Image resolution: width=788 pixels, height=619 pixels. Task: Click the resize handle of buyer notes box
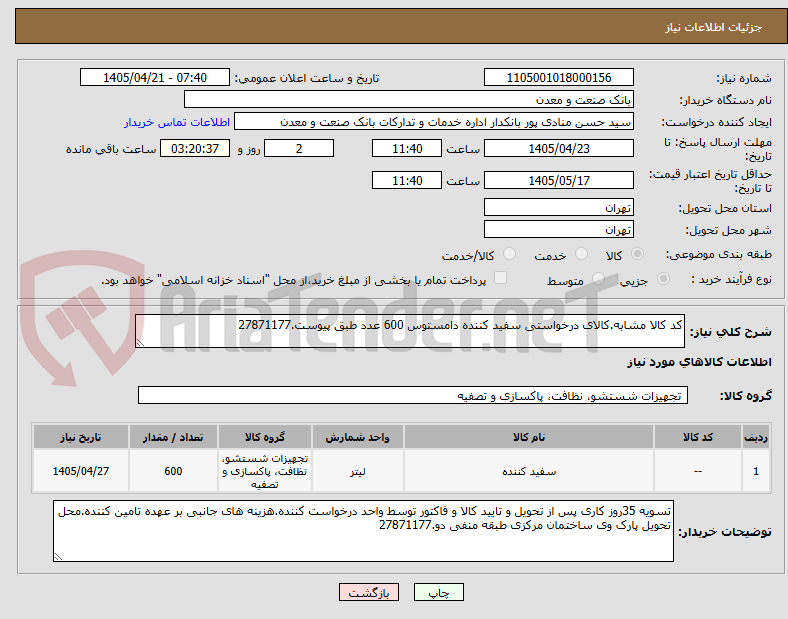[58, 556]
